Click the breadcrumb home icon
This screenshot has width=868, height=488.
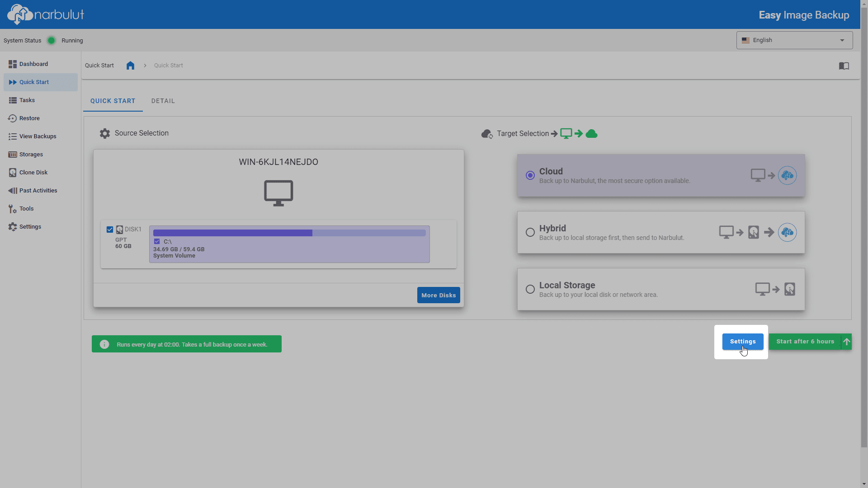coord(130,66)
